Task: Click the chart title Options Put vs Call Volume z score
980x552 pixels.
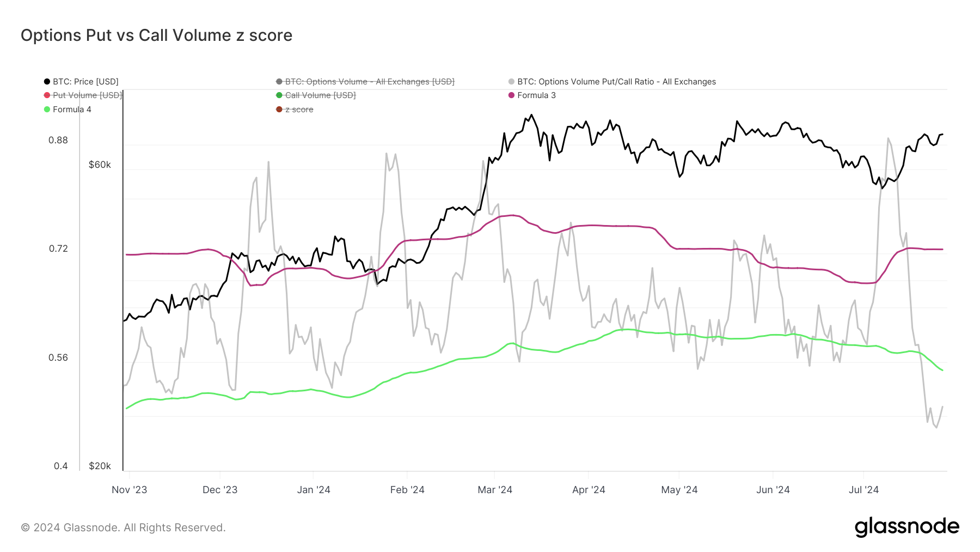Action: point(157,35)
